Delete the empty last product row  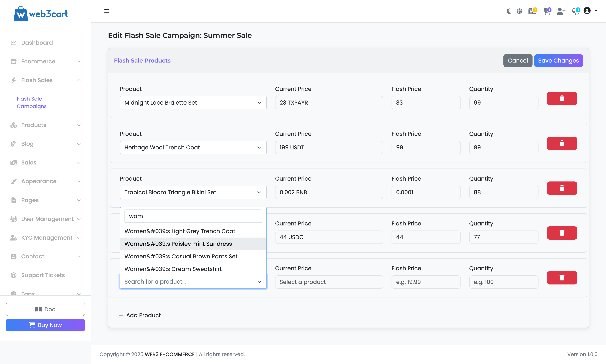click(x=562, y=278)
